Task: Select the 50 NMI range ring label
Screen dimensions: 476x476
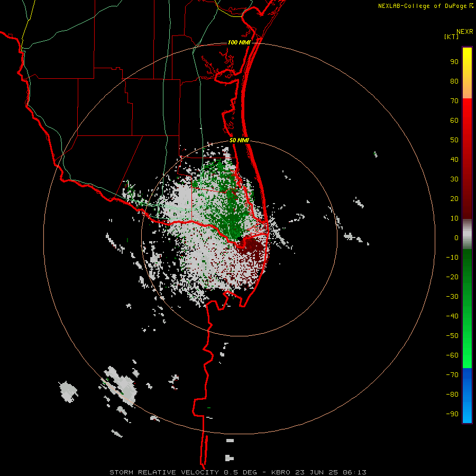Action: point(239,140)
